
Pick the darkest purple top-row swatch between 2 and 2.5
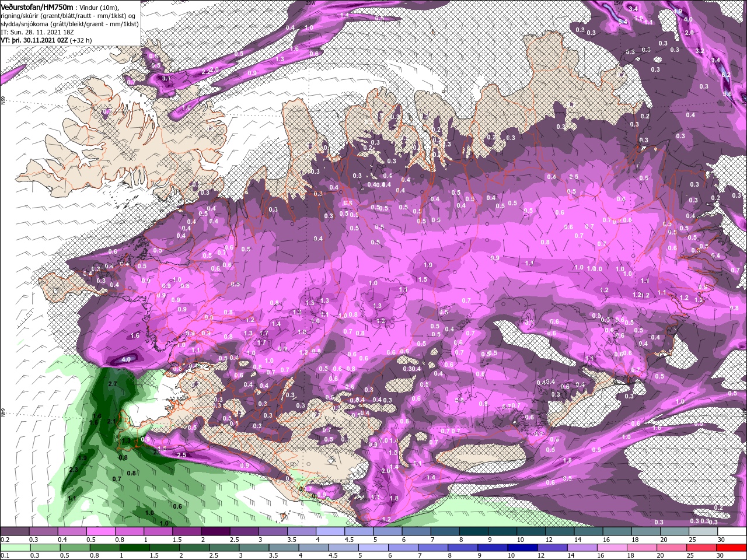point(215,531)
